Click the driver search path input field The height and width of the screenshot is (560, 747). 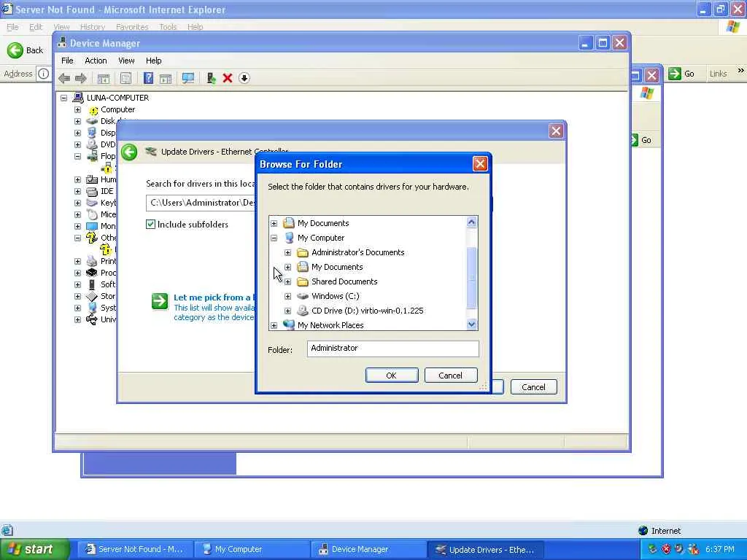click(201, 203)
